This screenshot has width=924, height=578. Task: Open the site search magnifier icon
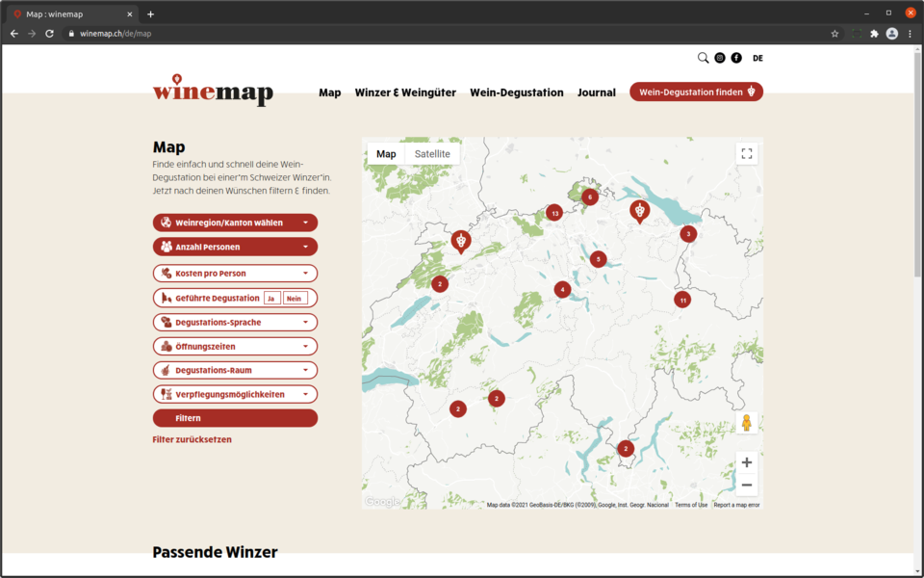[703, 58]
